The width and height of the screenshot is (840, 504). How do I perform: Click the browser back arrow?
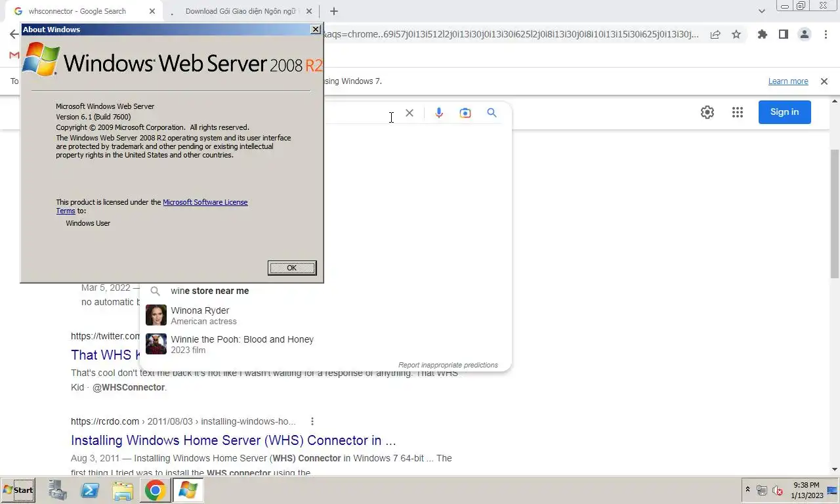(14, 35)
